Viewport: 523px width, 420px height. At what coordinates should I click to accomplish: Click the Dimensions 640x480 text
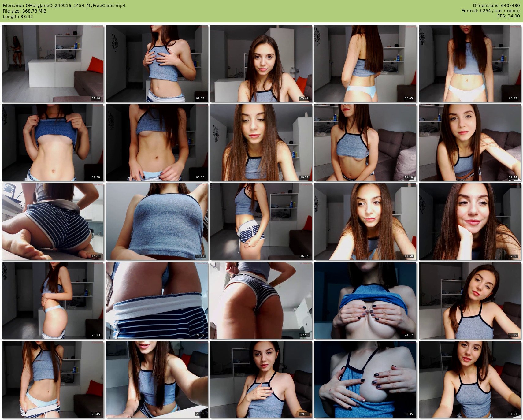pos(496,6)
